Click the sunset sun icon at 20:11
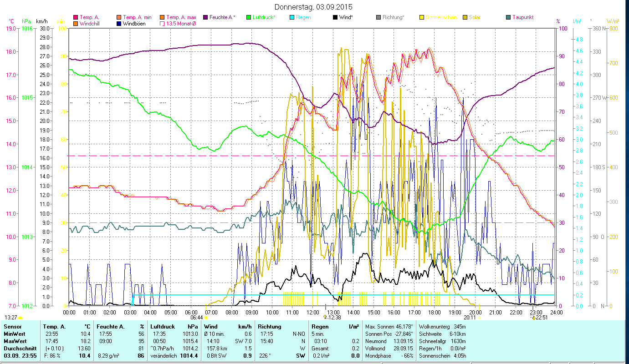 click(479, 318)
